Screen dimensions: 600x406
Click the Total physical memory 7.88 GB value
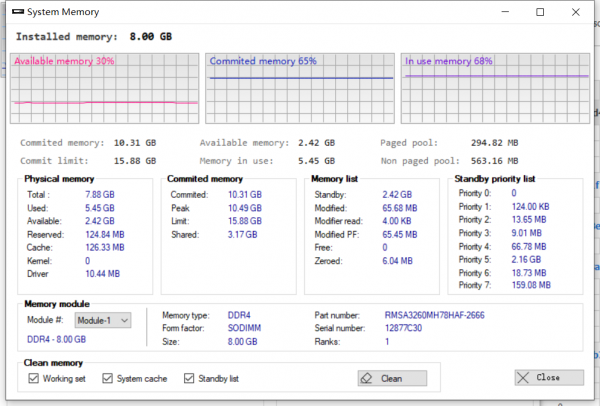[x=96, y=195]
